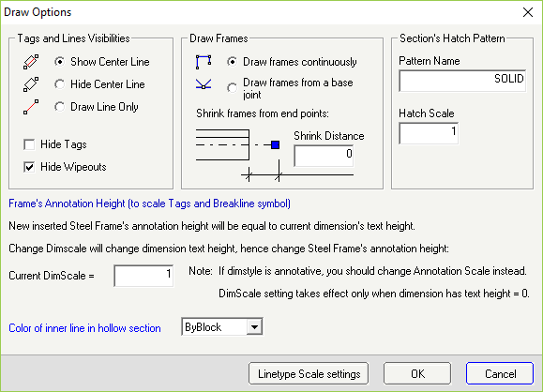
Task: Click the blue square end point marker
Action: point(276,144)
